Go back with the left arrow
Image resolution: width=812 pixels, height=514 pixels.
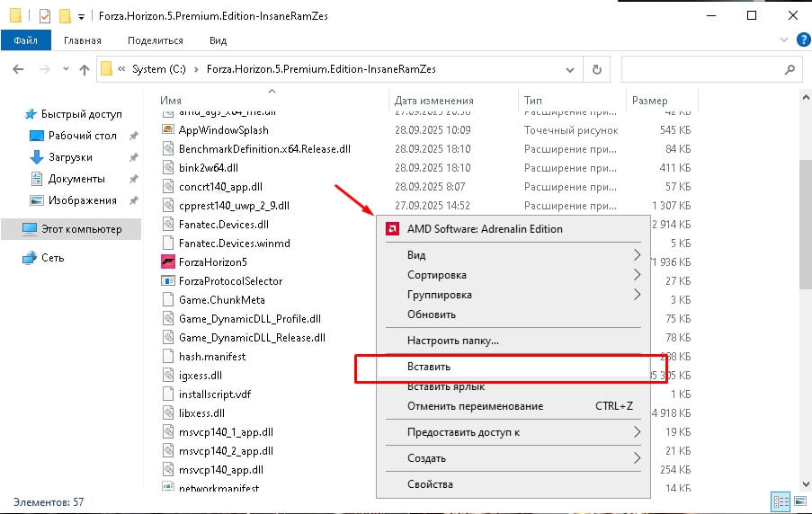click(18, 69)
